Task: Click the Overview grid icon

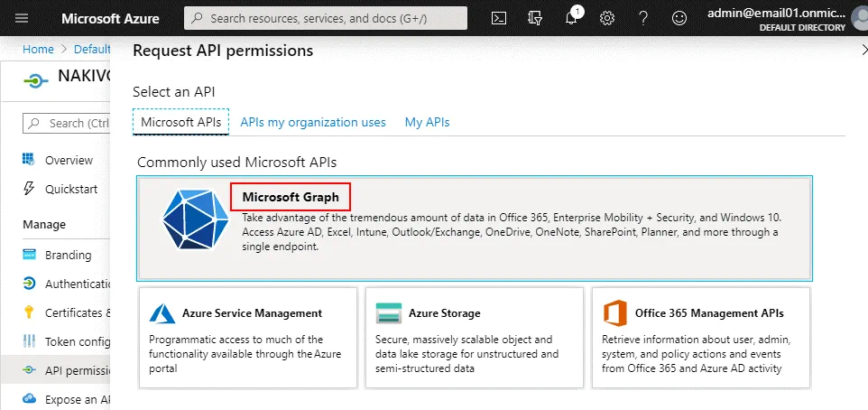Action: coord(28,160)
